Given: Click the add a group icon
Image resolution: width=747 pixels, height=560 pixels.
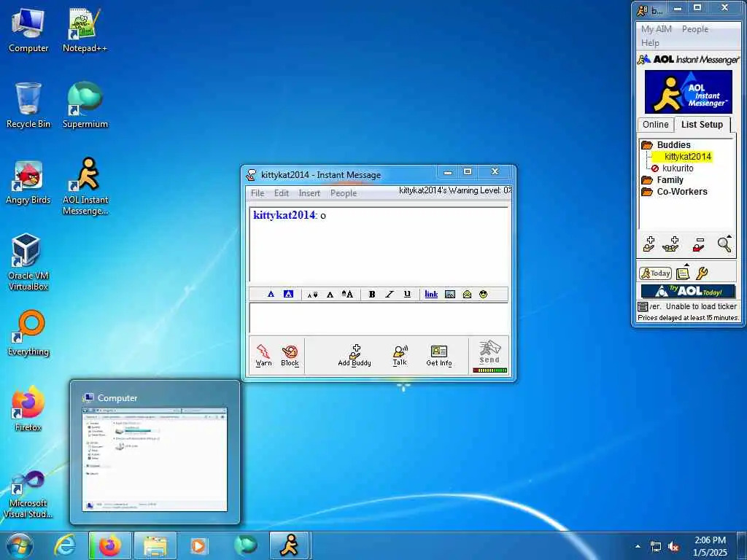Looking at the screenshot, I should pos(671,244).
